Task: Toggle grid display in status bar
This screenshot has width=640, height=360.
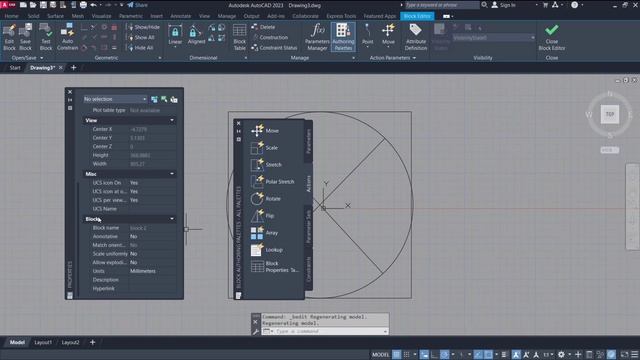Action: pos(396,355)
